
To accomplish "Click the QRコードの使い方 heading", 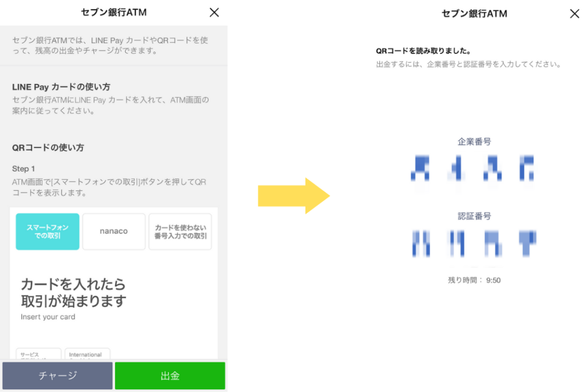I will (48, 148).
